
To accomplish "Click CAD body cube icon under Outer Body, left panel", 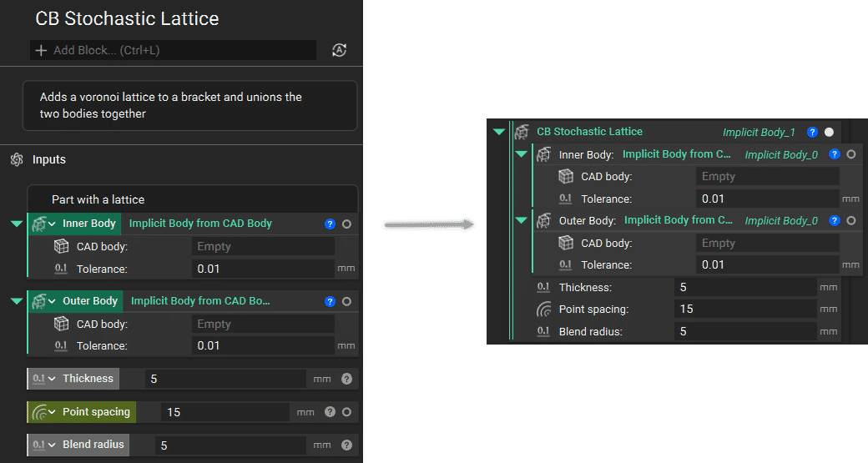I will [61, 324].
